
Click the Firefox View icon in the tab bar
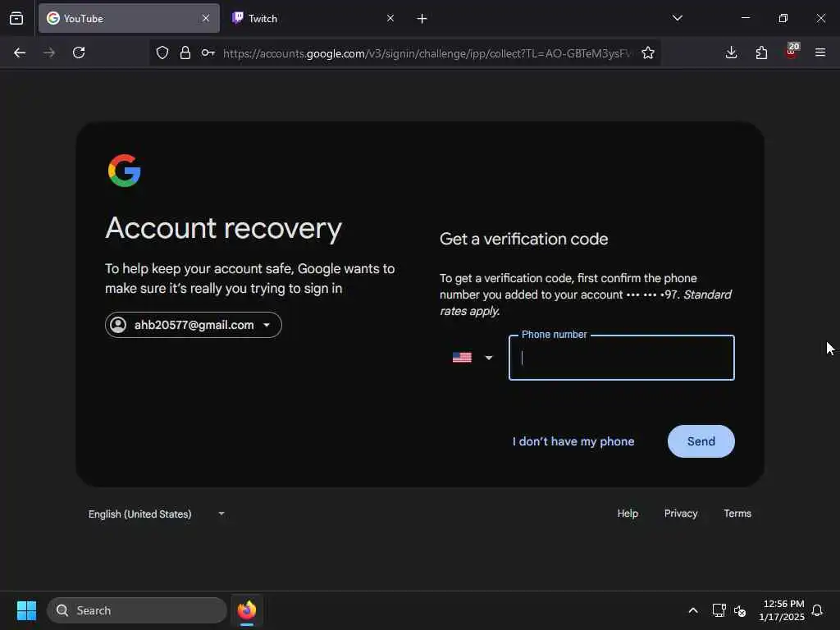point(16,19)
